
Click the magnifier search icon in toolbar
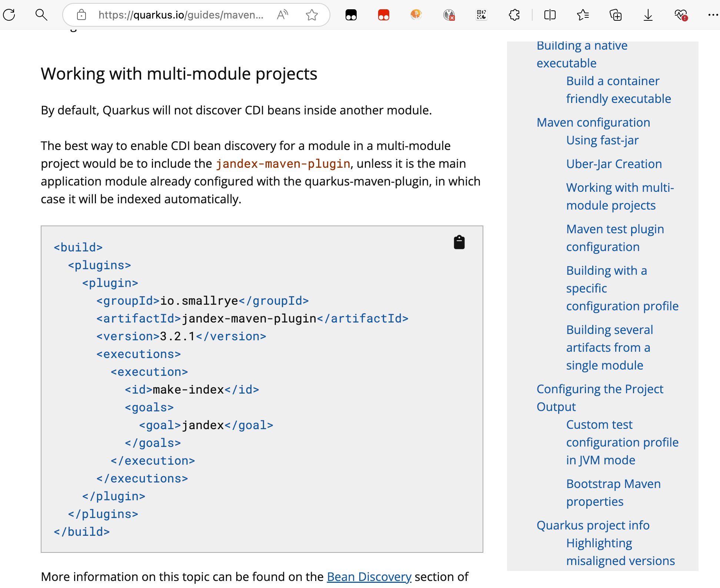tap(41, 15)
